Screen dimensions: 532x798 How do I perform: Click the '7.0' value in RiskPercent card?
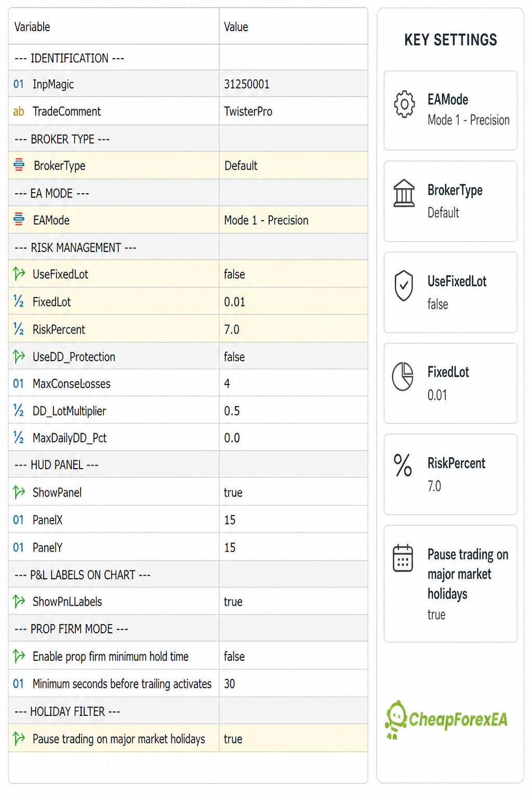[434, 486]
